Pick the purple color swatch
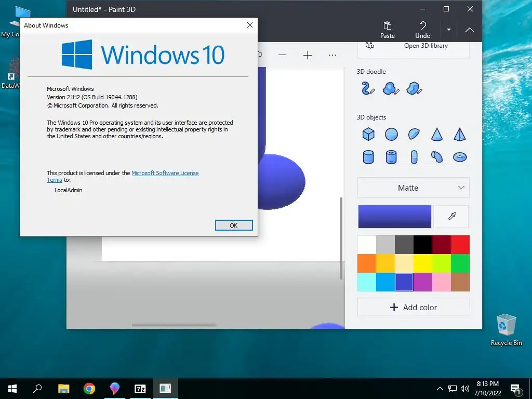 423,282
